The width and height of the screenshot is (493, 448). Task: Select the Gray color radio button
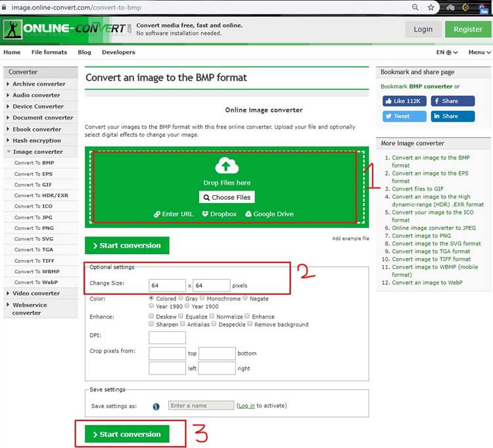[181, 298]
